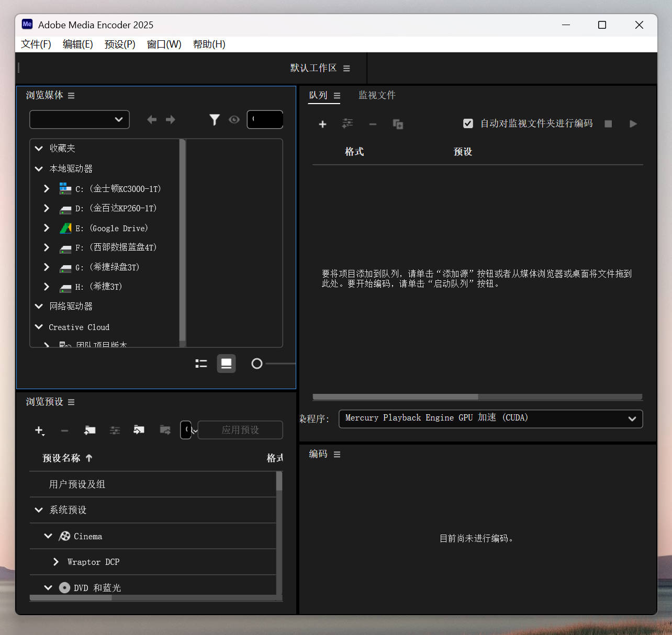672x635 pixels.
Task: Go back in media browser history
Action: point(152,120)
